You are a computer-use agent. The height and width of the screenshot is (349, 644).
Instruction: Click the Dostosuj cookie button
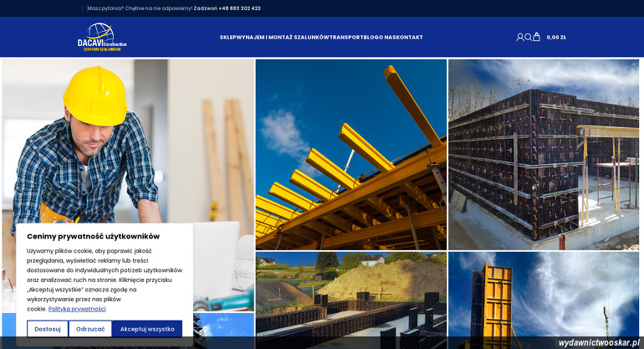pyautogui.click(x=48, y=329)
